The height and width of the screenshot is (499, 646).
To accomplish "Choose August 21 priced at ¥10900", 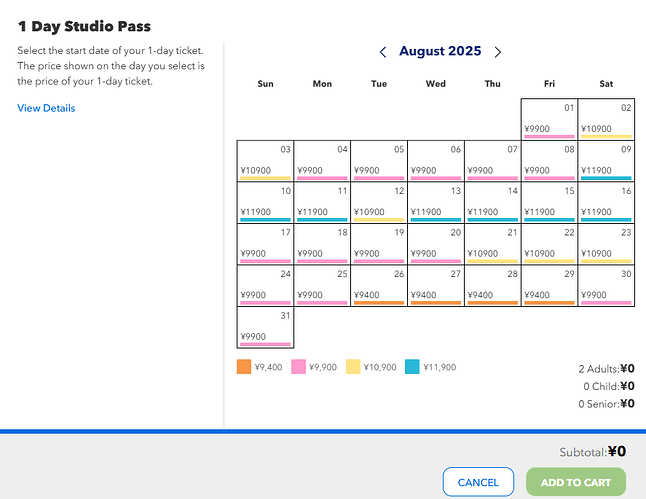I will 492,244.
